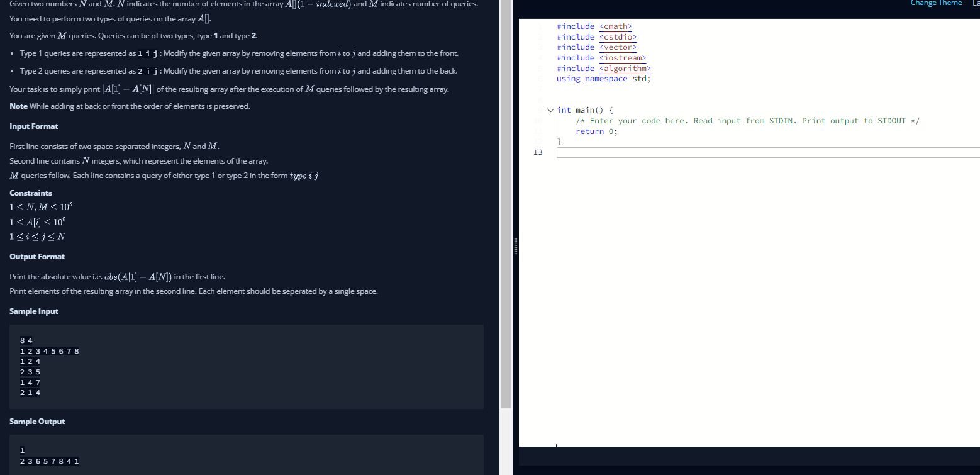Click the Constraints section heading
This screenshot has width=980, height=475.
click(x=30, y=193)
